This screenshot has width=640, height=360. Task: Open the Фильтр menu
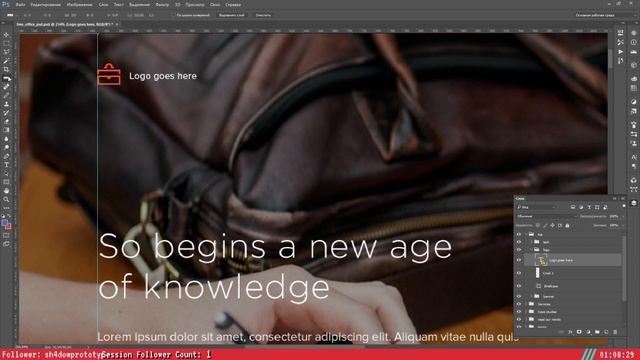(162, 5)
